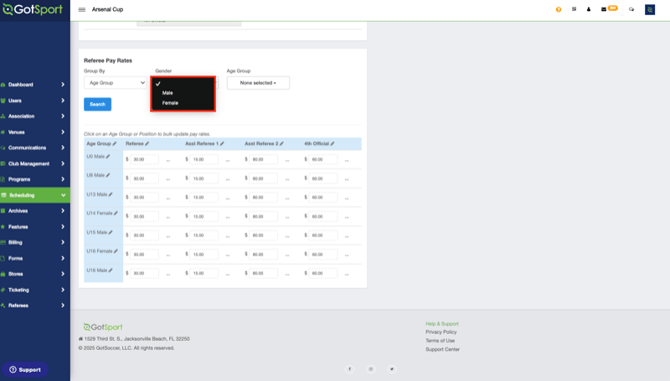Click the orange help question-mark icon
This screenshot has height=381, width=670.
pos(558,9)
